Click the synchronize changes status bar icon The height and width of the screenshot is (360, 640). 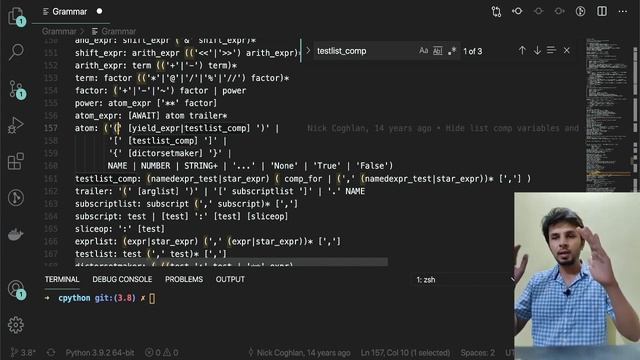click(x=51, y=352)
